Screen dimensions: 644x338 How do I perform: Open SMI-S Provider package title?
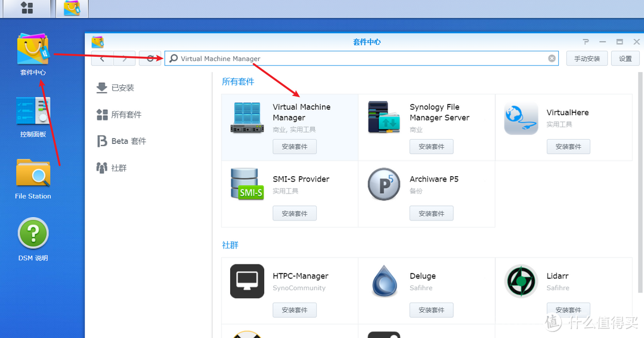[x=301, y=179]
